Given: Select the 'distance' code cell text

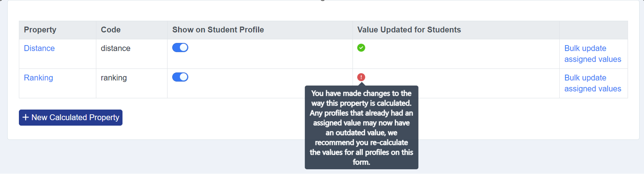Looking at the screenshot, I should click(x=115, y=48).
